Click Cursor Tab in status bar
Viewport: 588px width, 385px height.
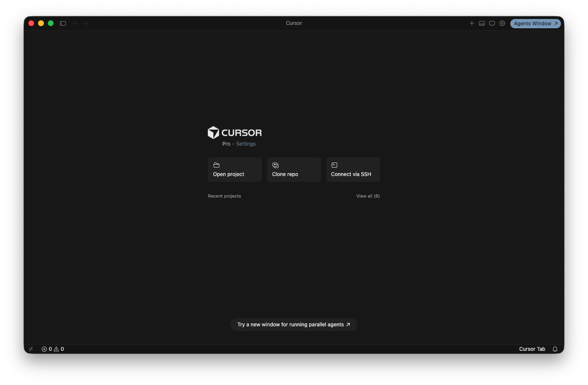(x=532, y=349)
